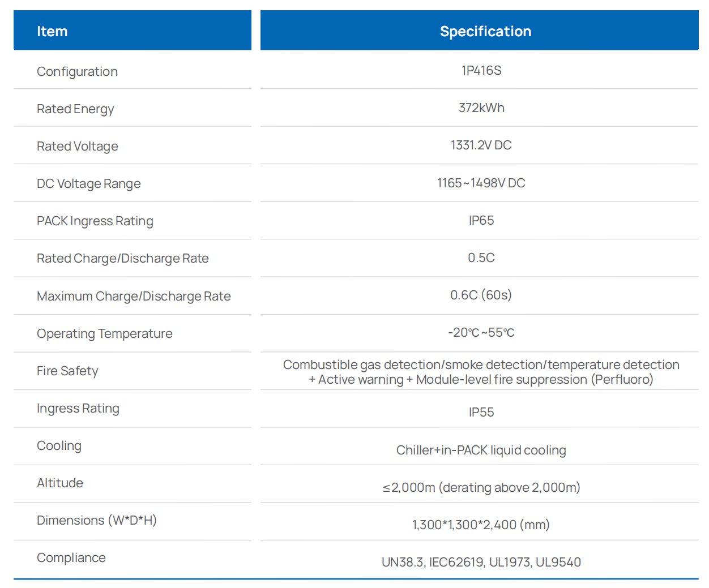Image resolution: width=709 pixels, height=588 pixels.
Task: Select the DC Voltage Range label
Action: point(89,184)
